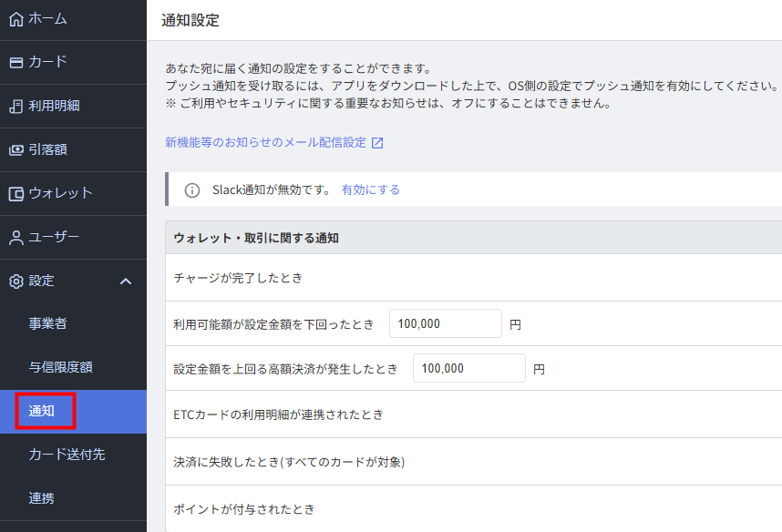Screen dimensions: 782x532
Task: Click the 高額決済 threshold amount field
Action: (x=468, y=368)
